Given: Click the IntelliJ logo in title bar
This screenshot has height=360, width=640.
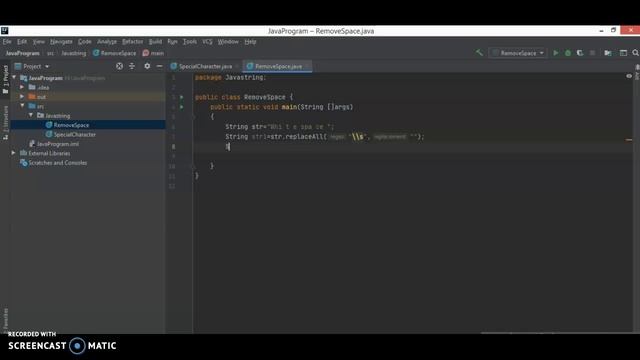Looking at the screenshot, I should [x=4, y=31].
